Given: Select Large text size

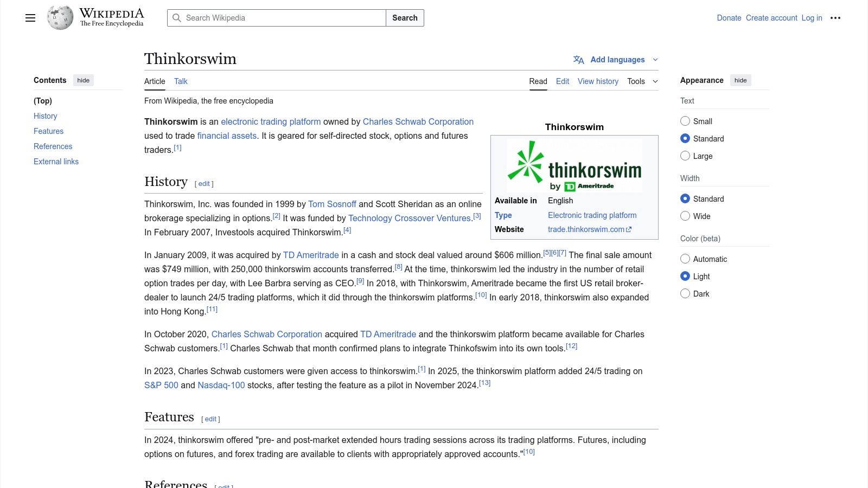Looking at the screenshot, I should [685, 156].
